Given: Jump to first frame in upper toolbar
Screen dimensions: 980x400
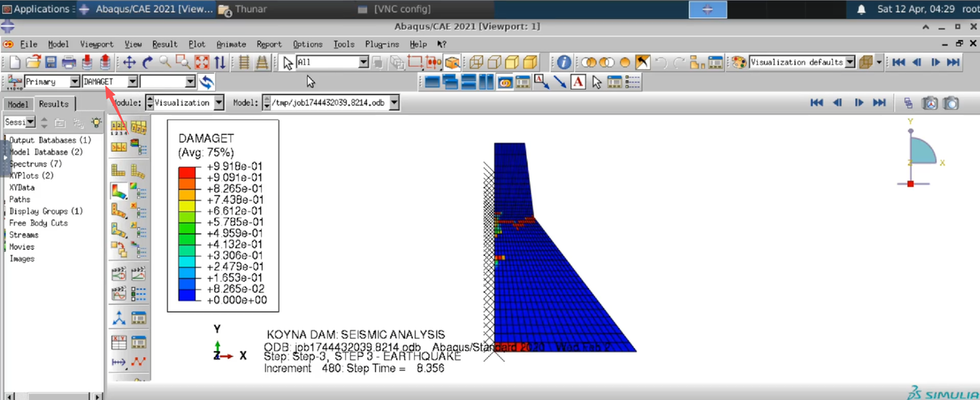Looking at the screenshot, I should point(899,62).
